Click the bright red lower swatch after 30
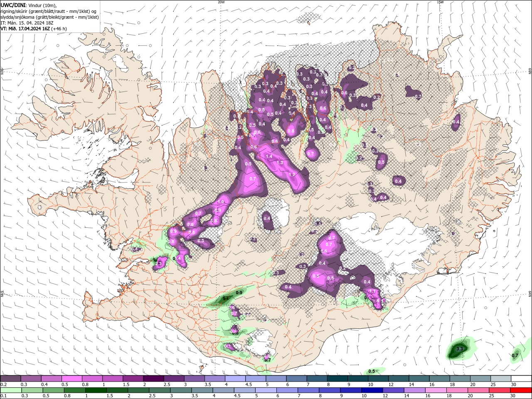 (x=521, y=390)
